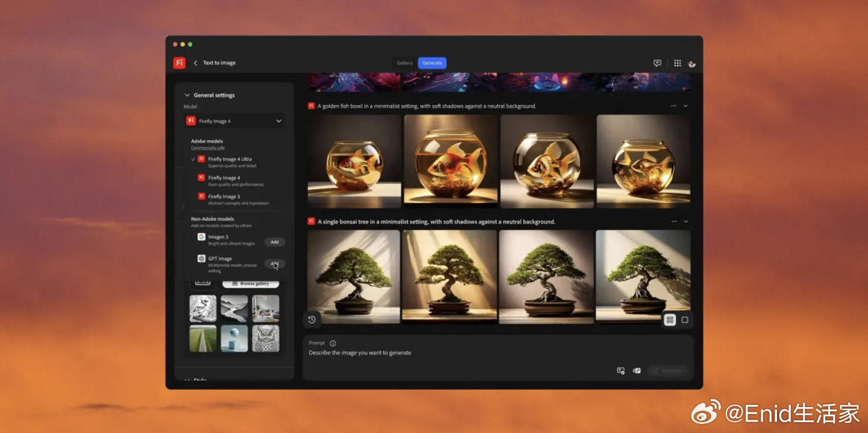Screen dimensions: 868x433
Task: Click the Prompt info icon
Action: click(x=333, y=343)
